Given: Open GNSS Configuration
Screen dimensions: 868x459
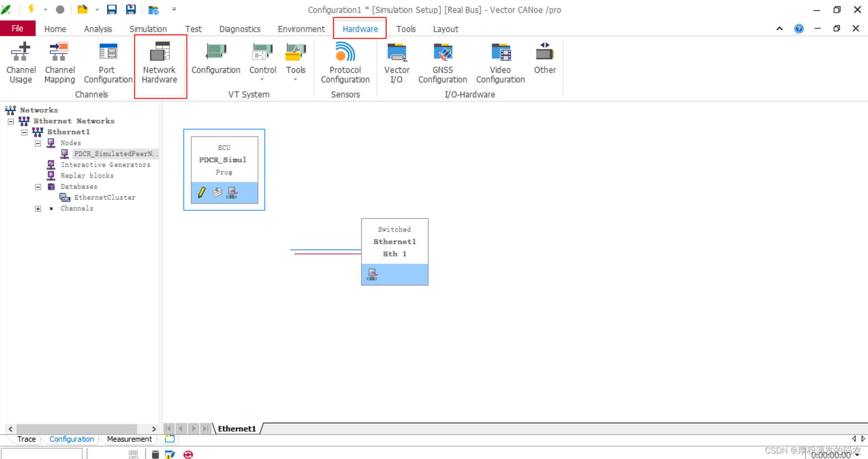Looking at the screenshot, I should [x=443, y=63].
